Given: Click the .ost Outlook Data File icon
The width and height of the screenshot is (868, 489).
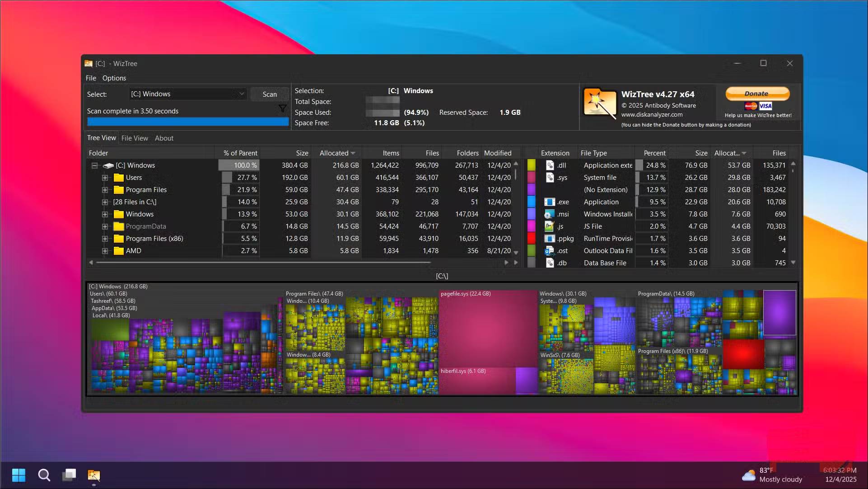Looking at the screenshot, I should pyautogui.click(x=550, y=250).
